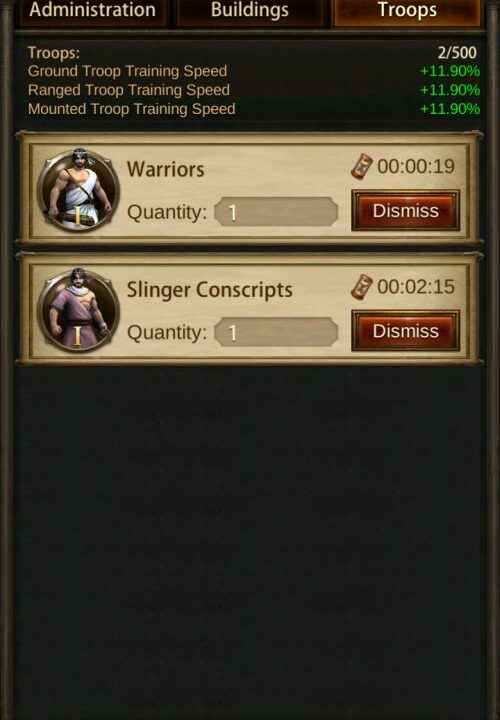Tap the tier I badge on Warriors portrait
This screenshot has width=500, height=720.
78,216
